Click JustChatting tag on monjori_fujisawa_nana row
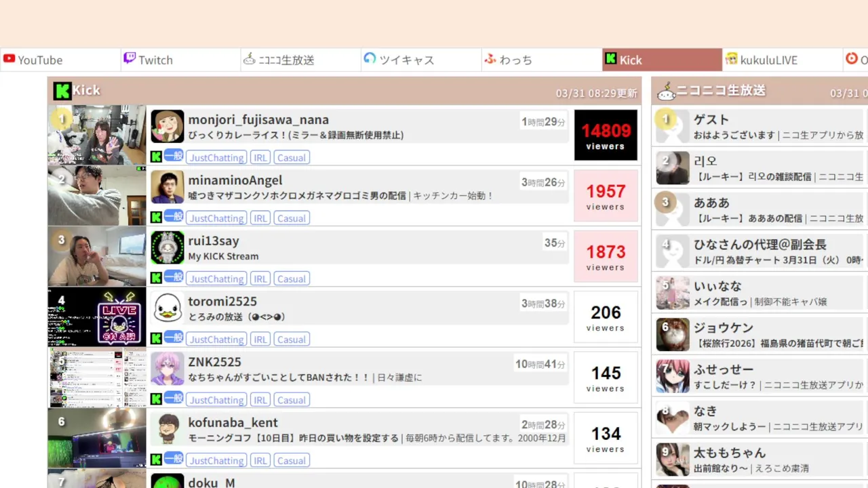 pyautogui.click(x=216, y=157)
